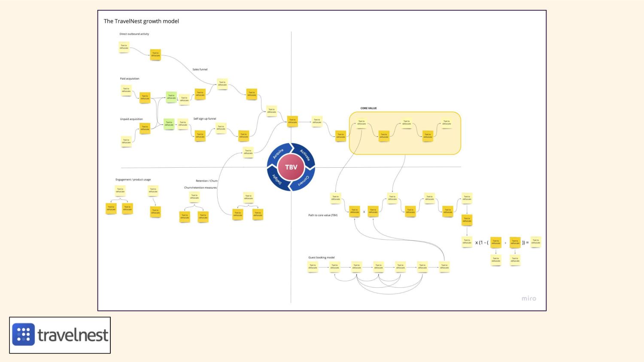The height and width of the screenshot is (362, 644).
Task: Select the 'Unpaid acquisition' label
Action: click(131, 119)
